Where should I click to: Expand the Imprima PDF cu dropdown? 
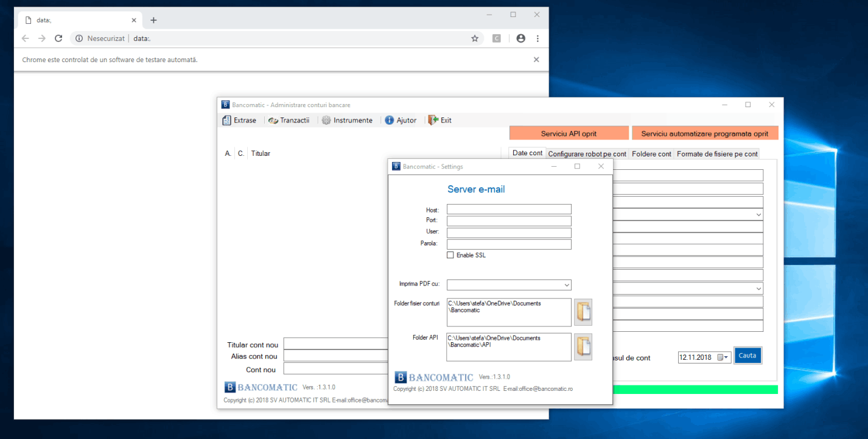pyautogui.click(x=567, y=285)
